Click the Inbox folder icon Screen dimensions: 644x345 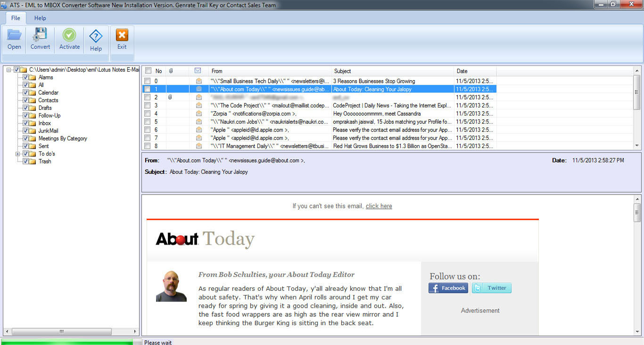pos(33,123)
